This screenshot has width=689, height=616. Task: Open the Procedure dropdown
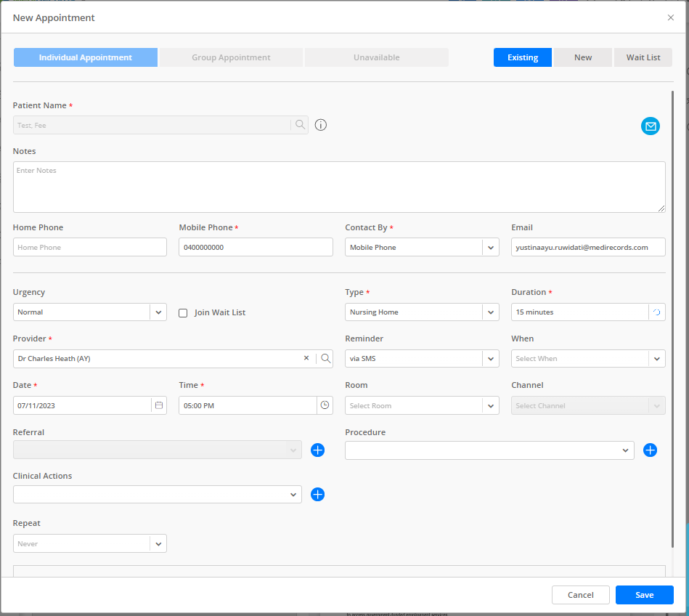[x=489, y=450]
